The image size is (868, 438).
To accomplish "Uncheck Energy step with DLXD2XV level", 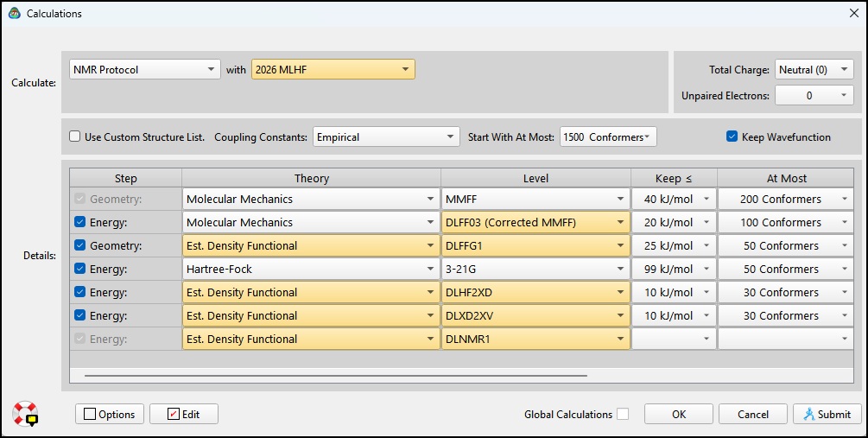I will (x=79, y=315).
